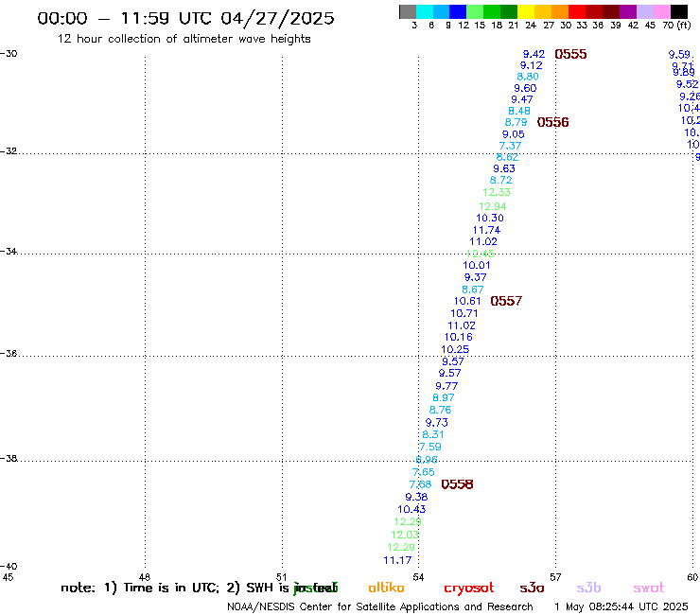Click the 10.71 wave height value
This screenshot has width=700, height=615.
point(464,313)
